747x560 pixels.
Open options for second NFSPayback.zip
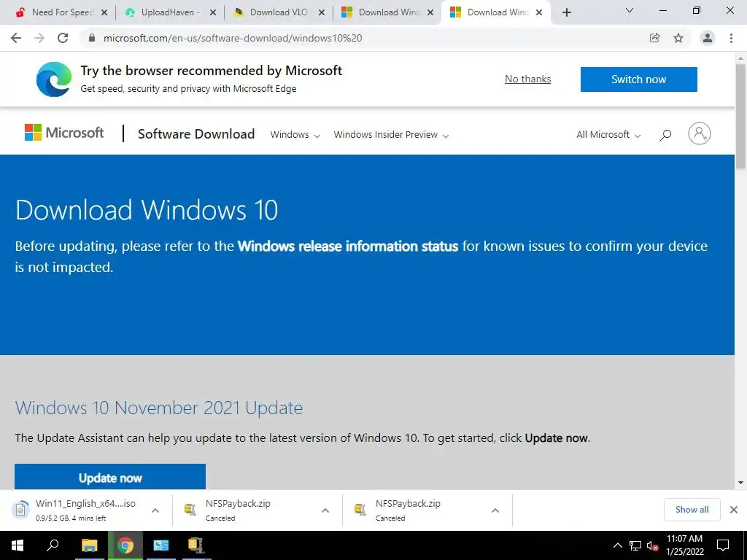495,510
